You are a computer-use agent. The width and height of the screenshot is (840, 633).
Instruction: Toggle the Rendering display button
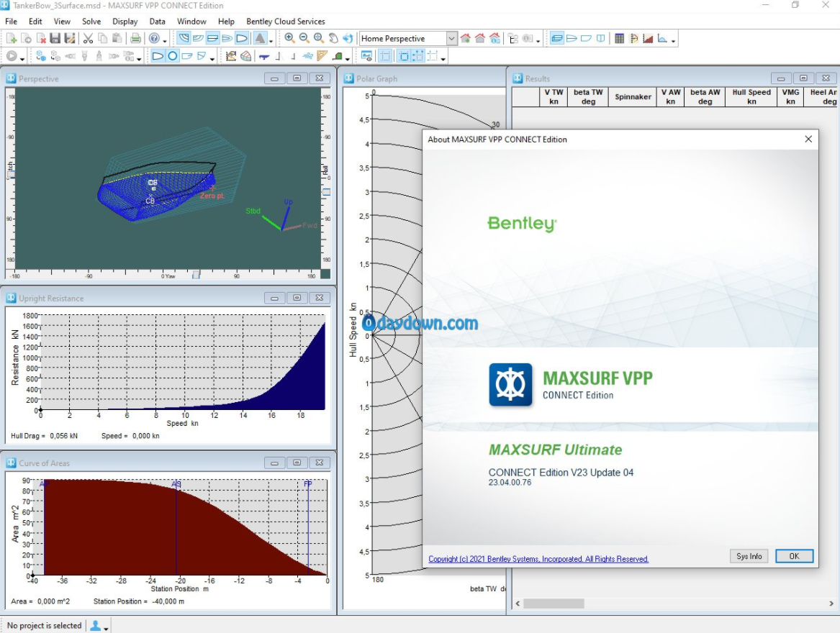tap(259, 39)
